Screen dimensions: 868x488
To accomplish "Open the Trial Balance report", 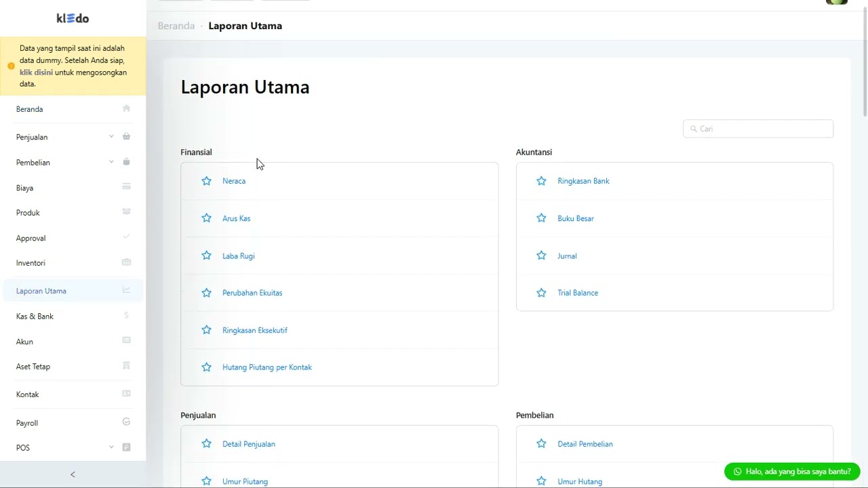I will click(578, 293).
